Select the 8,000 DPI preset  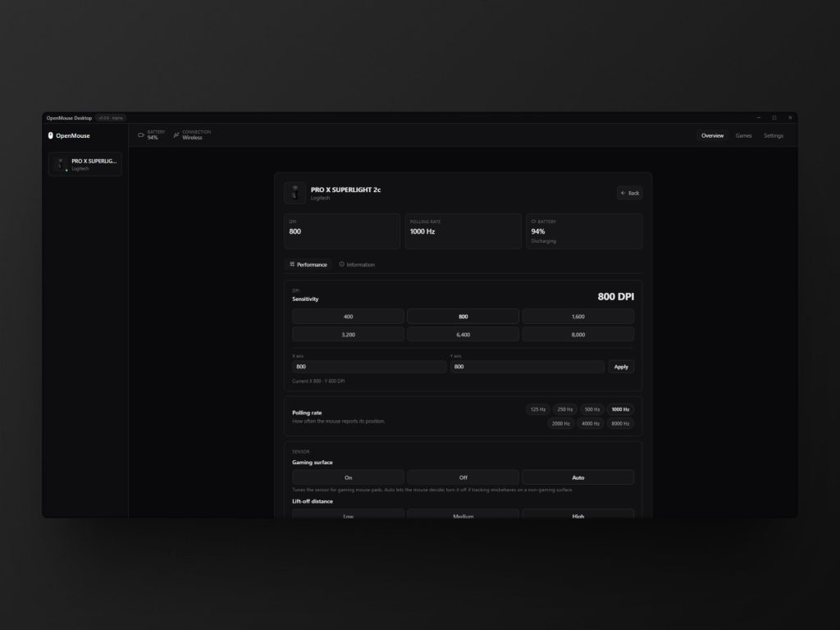click(x=578, y=335)
